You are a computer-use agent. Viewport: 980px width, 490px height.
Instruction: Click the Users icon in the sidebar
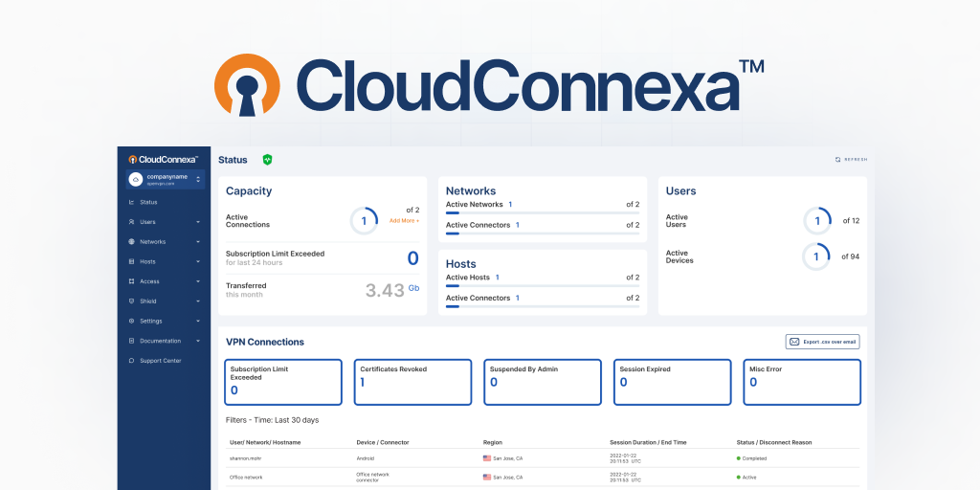pyautogui.click(x=131, y=222)
